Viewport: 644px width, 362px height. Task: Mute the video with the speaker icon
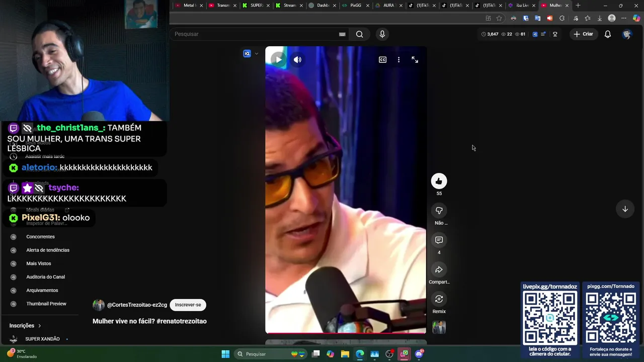pos(298,59)
